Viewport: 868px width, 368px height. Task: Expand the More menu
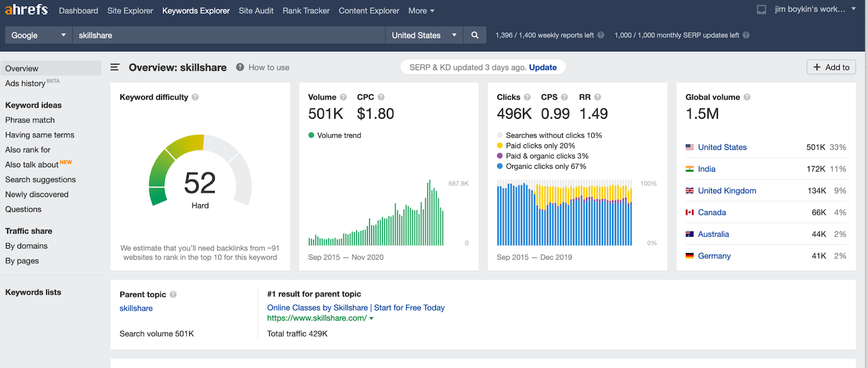pos(422,11)
